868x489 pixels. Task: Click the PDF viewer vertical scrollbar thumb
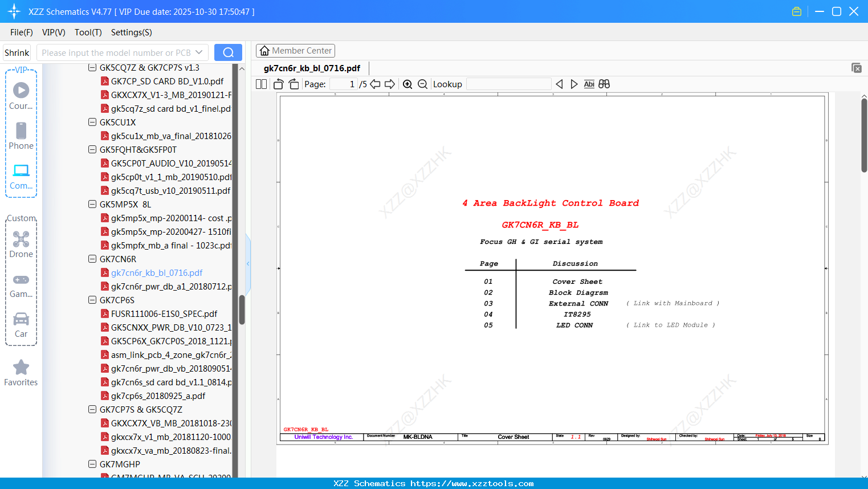coord(864,135)
